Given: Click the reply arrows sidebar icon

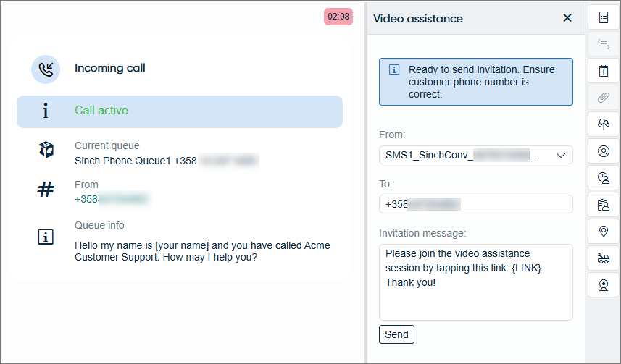Looking at the screenshot, I should (x=603, y=44).
